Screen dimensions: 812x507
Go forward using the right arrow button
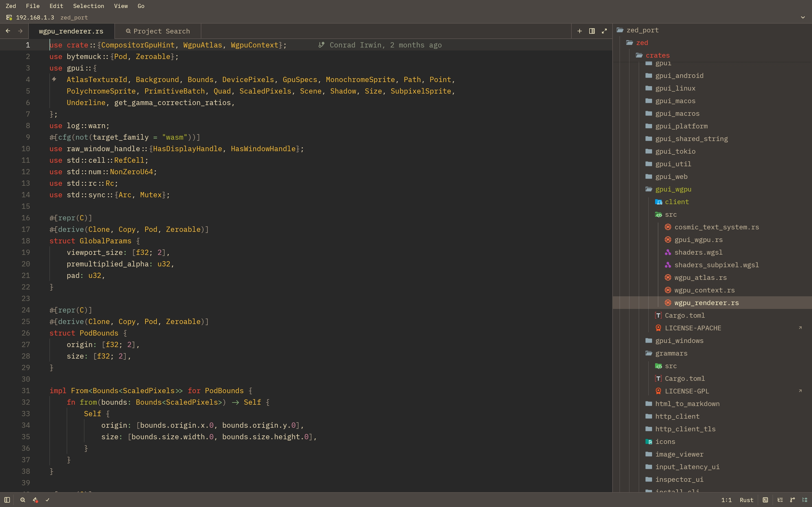click(20, 31)
